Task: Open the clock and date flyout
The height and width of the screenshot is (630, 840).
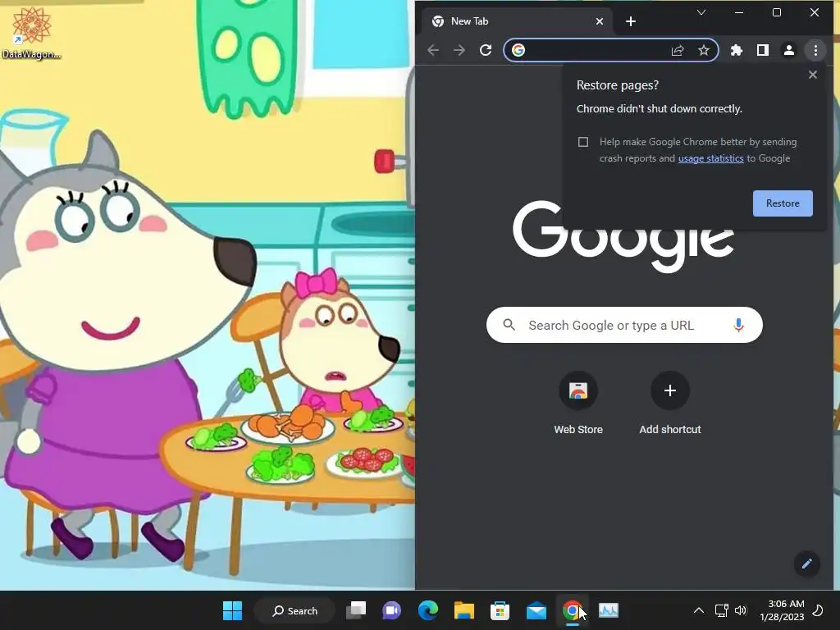Action: (x=782, y=610)
